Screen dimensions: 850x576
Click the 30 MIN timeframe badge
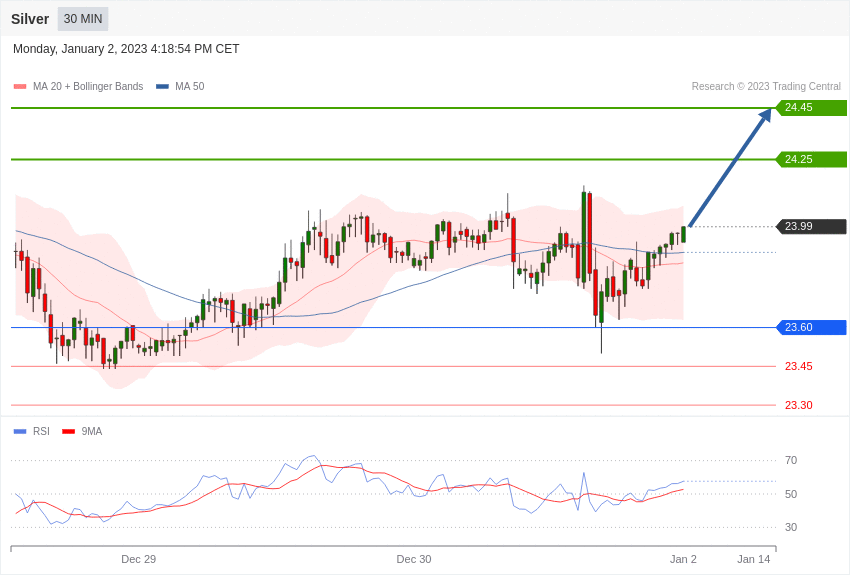[x=83, y=19]
